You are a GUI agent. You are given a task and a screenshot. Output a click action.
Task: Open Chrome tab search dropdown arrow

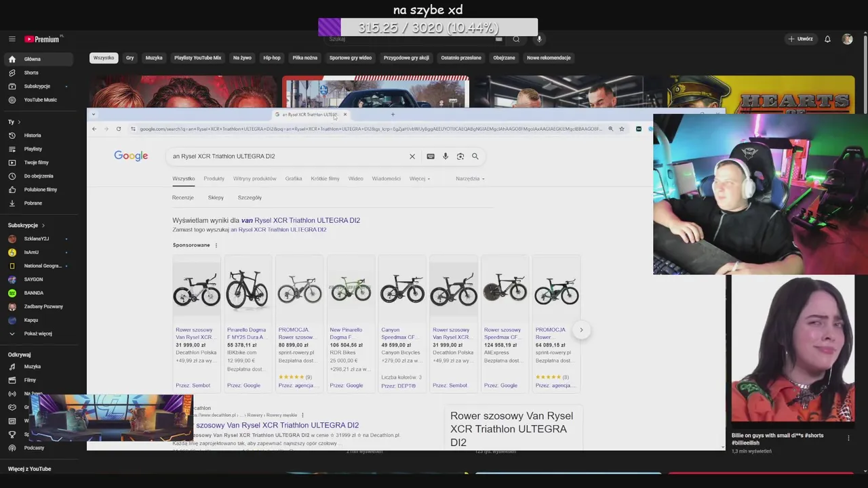pos(94,115)
